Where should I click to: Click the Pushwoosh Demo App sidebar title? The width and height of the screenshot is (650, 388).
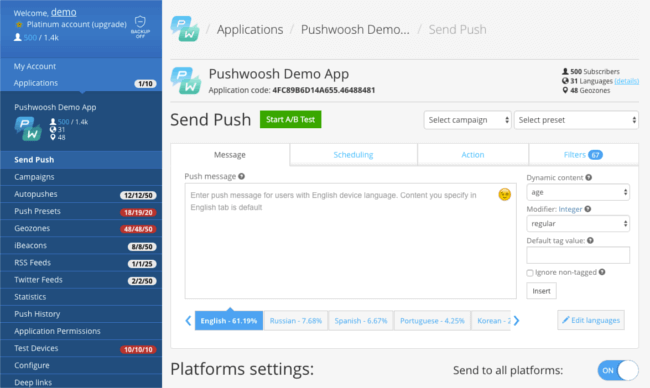pos(55,107)
